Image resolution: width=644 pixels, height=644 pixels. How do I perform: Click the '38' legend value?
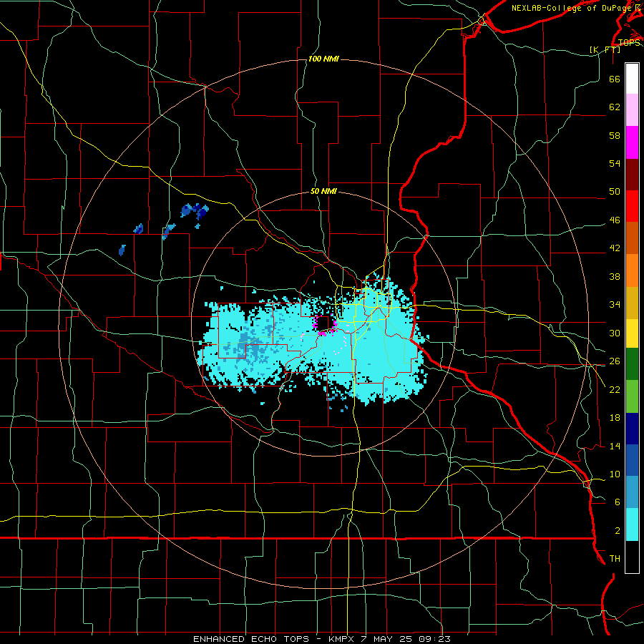[x=615, y=276]
